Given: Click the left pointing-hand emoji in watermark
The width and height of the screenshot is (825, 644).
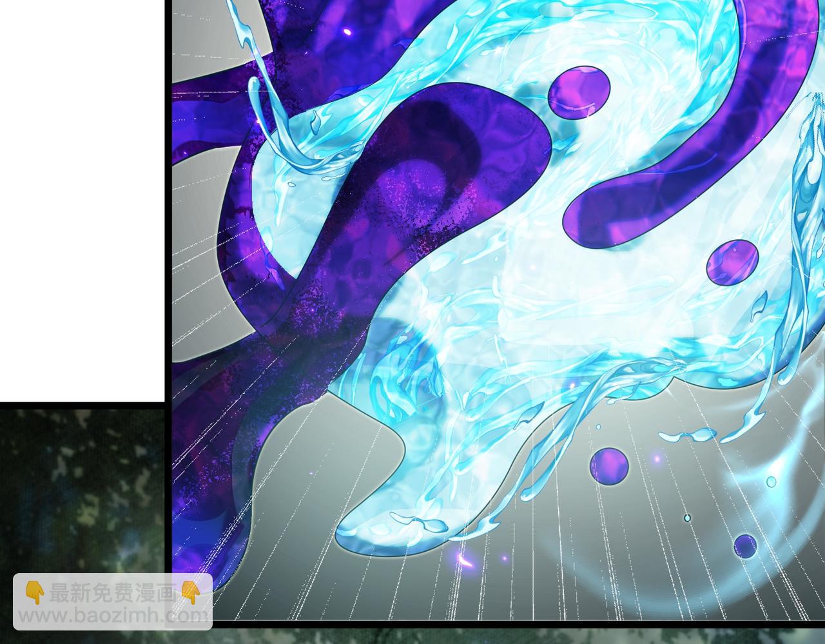Looking at the screenshot, I should (34, 592).
